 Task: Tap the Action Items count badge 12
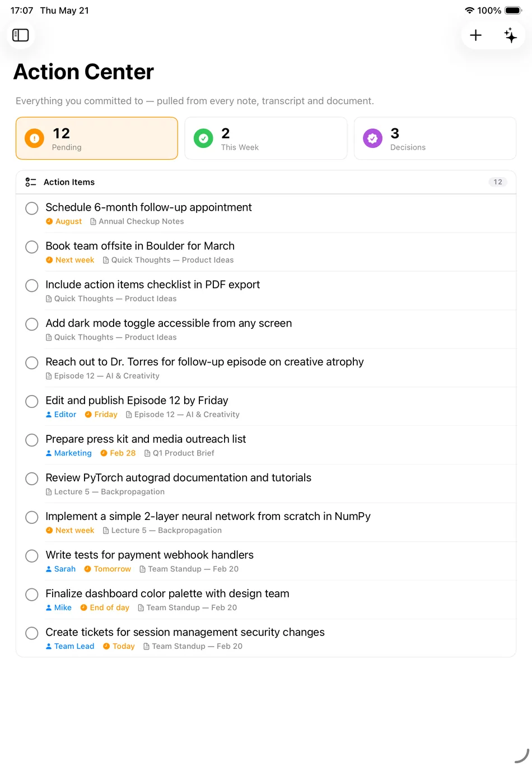point(498,182)
